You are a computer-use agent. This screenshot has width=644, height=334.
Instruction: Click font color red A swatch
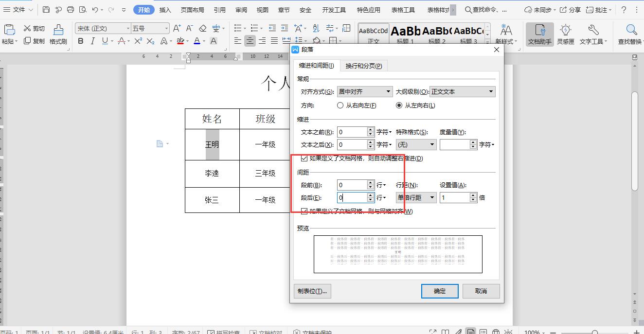(x=197, y=41)
